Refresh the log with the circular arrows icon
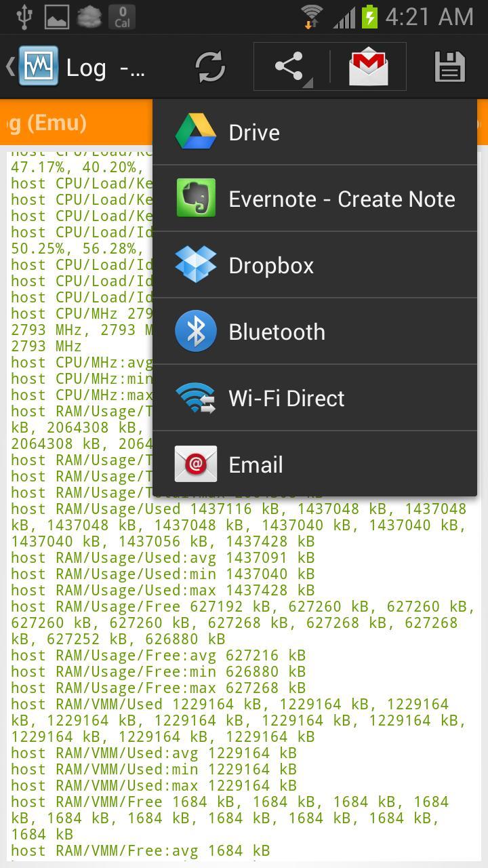488x868 pixels. [210, 67]
